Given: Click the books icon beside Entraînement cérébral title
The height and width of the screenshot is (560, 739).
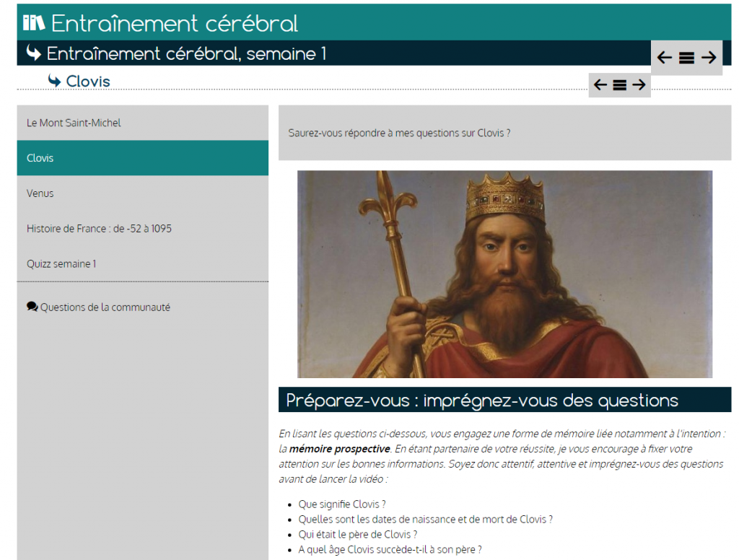Looking at the screenshot, I should tap(34, 23).
